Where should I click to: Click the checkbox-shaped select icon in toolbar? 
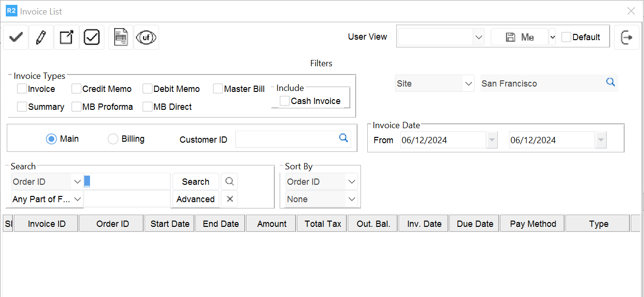[91, 37]
